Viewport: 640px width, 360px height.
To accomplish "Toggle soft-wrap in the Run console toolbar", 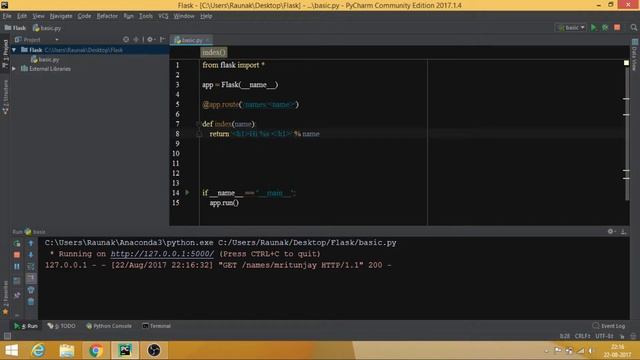I will pyautogui.click(x=31, y=267).
